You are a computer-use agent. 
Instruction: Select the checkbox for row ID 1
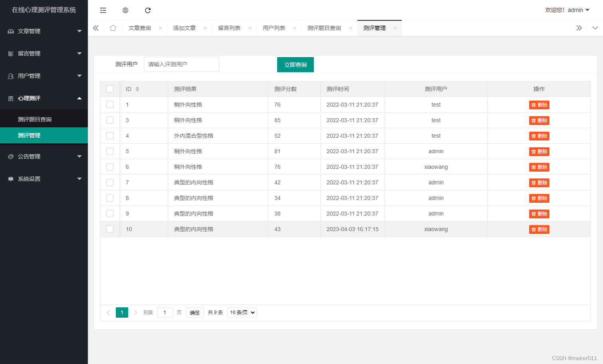[110, 105]
